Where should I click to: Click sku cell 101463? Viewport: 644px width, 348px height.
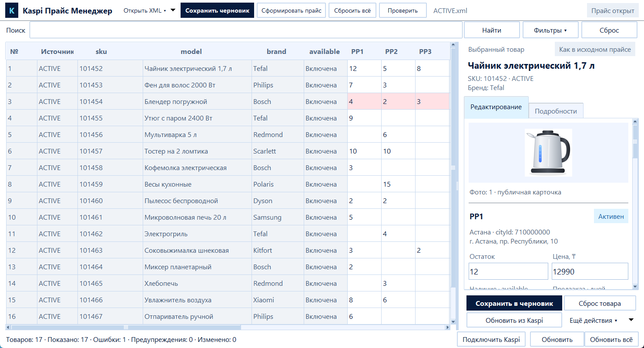coord(110,251)
